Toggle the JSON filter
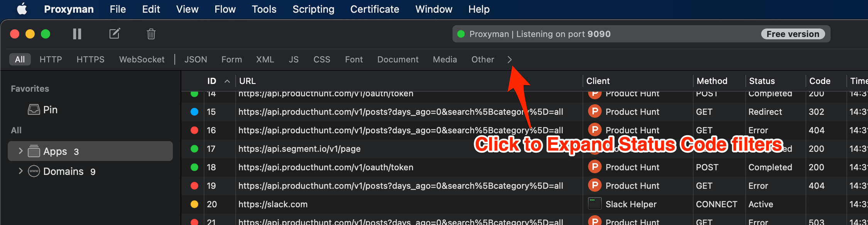Image resolution: width=868 pixels, height=225 pixels. click(196, 59)
